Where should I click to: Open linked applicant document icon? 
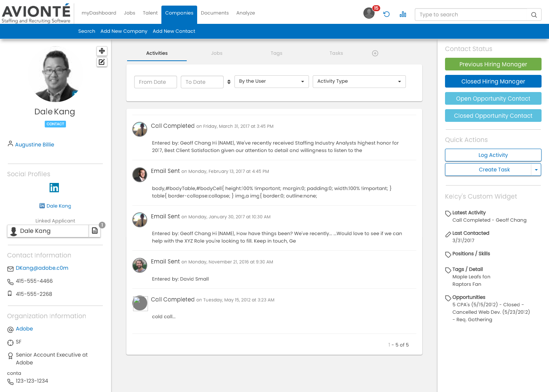[95, 231]
